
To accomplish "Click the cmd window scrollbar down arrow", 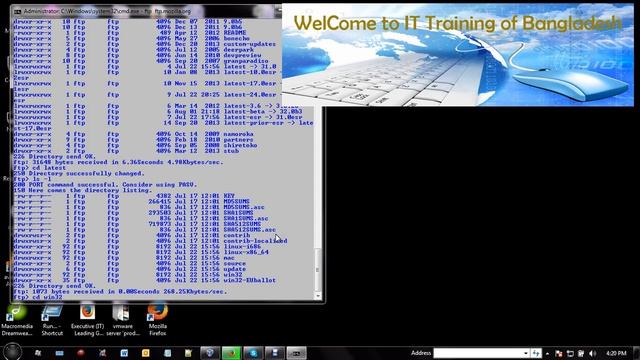I will tap(318, 296).
